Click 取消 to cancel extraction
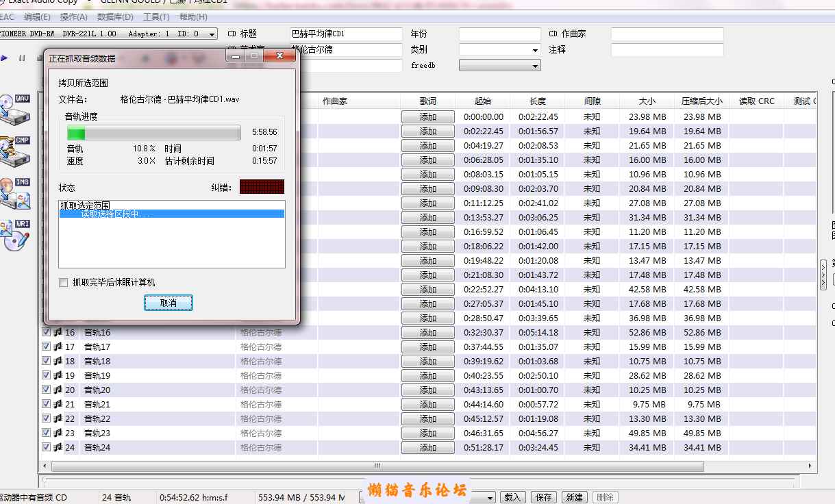 168,303
